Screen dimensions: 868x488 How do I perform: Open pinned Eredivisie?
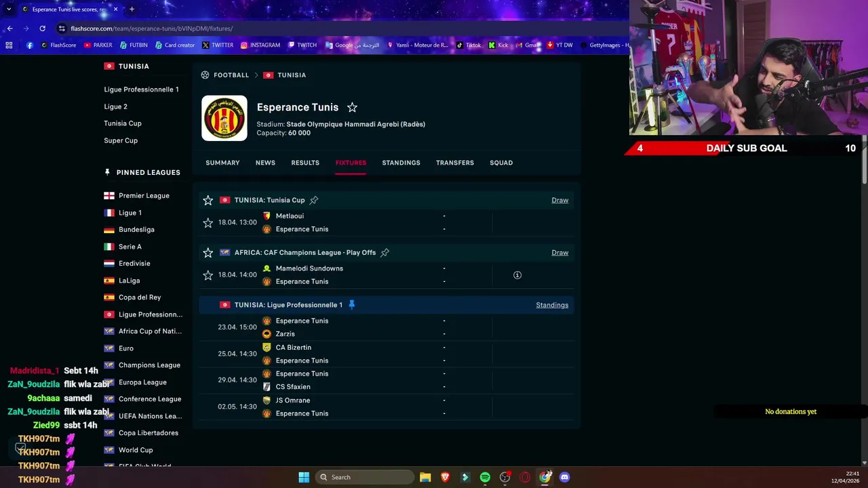point(134,264)
